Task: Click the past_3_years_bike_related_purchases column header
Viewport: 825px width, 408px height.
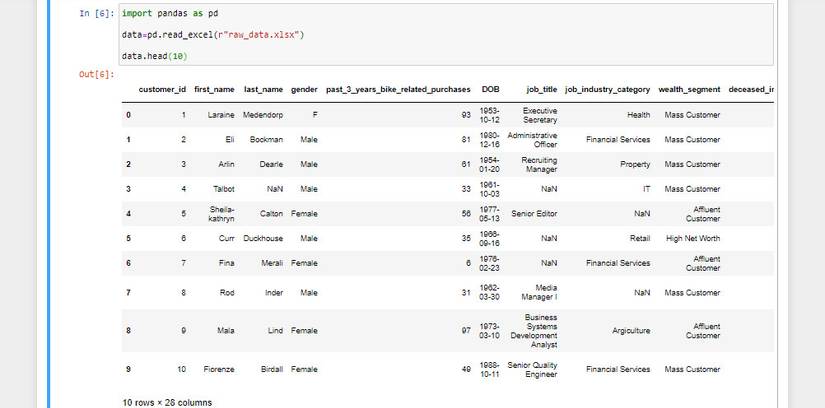Action: click(x=398, y=89)
